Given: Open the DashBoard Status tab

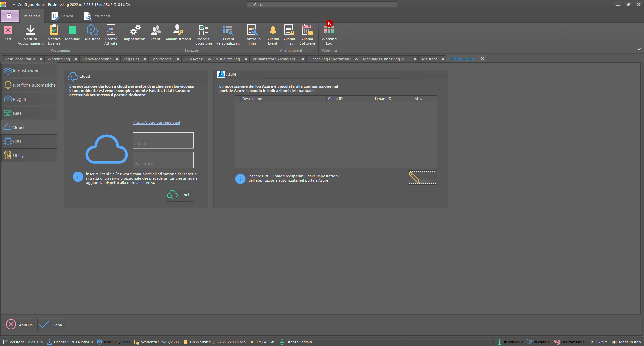Looking at the screenshot, I should [x=20, y=59].
